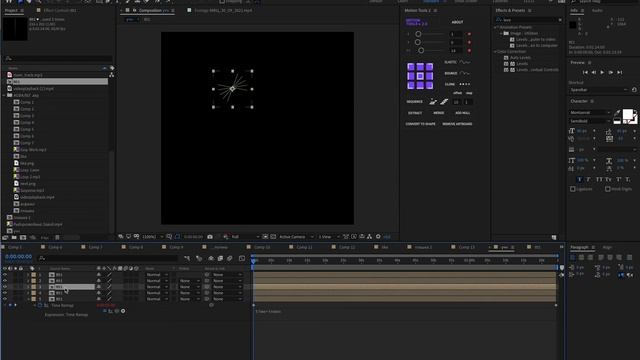Open the font family dropdown in Character panel

coord(590,113)
